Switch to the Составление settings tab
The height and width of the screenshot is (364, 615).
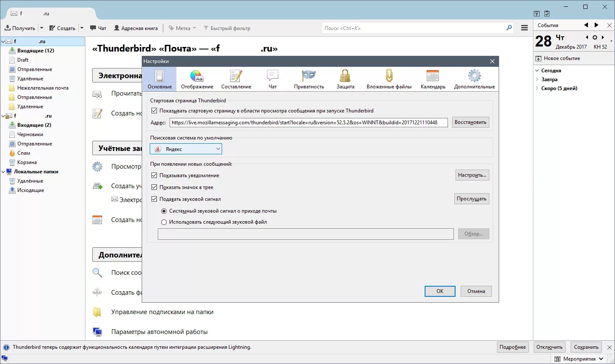coord(236,79)
